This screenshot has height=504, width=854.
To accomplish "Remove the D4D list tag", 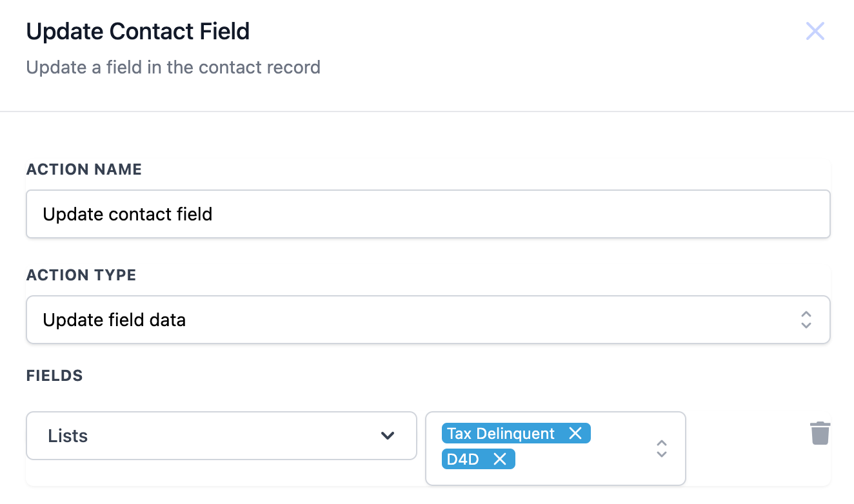I will pos(500,459).
